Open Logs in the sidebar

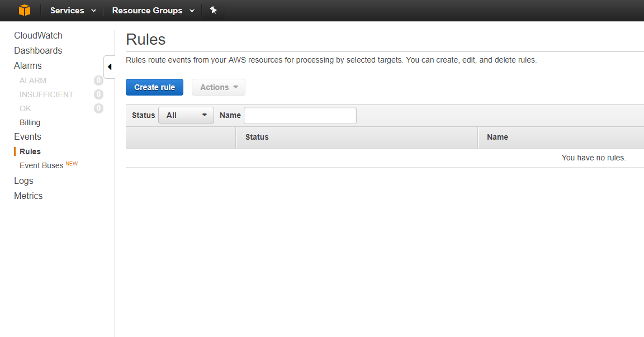tap(23, 181)
